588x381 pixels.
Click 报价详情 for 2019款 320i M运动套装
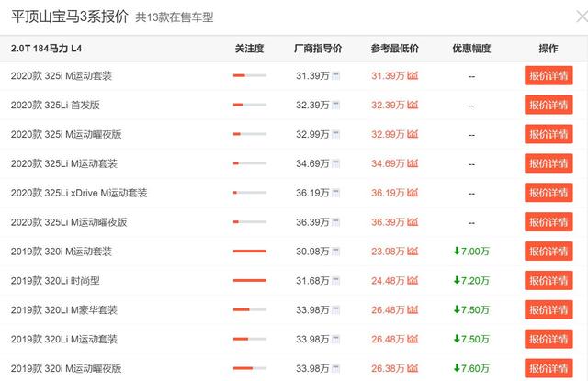coord(548,251)
